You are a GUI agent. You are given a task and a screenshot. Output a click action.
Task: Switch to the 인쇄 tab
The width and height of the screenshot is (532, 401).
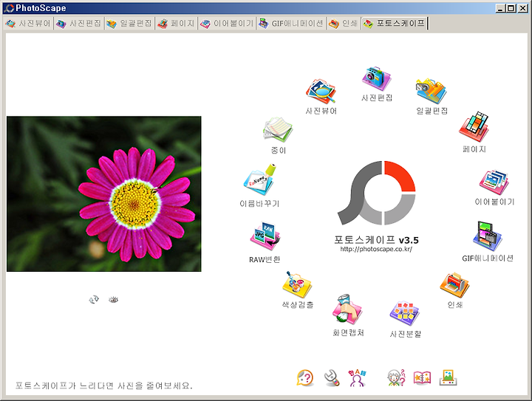(344, 24)
